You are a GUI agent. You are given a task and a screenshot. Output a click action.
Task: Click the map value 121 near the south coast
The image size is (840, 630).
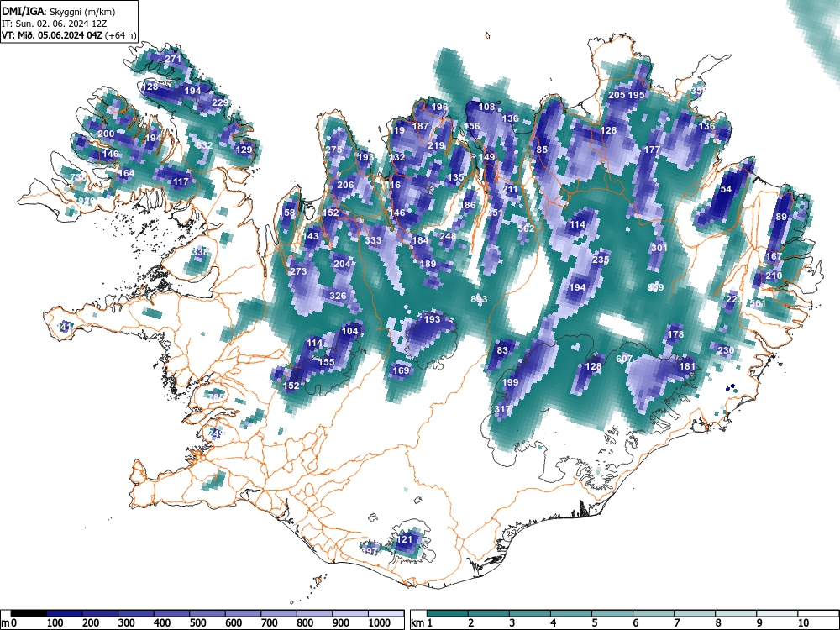tap(405, 539)
